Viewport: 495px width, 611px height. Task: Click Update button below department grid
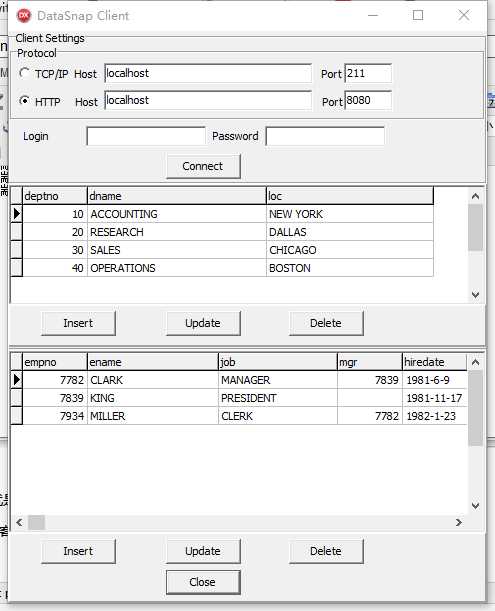tap(203, 323)
